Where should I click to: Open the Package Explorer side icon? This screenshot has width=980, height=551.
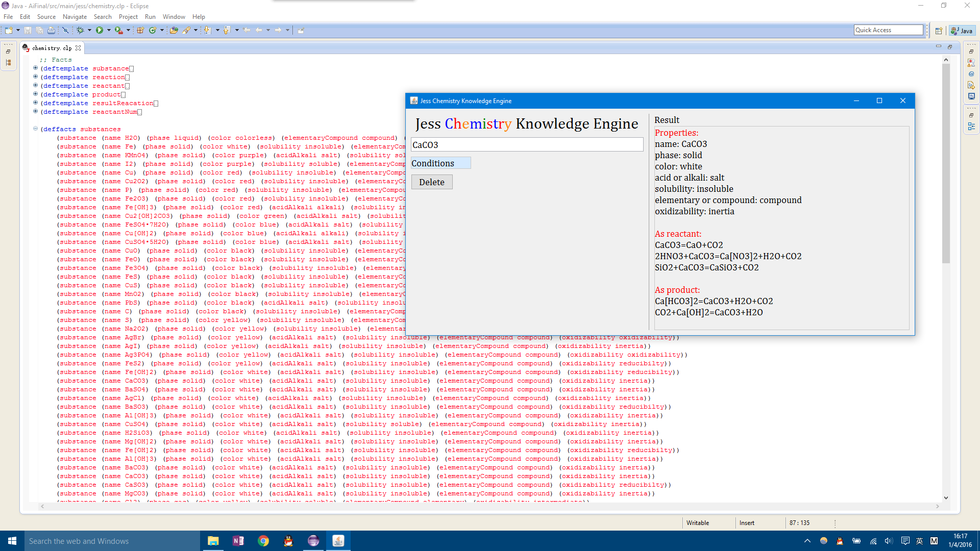[x=8, y=63]
